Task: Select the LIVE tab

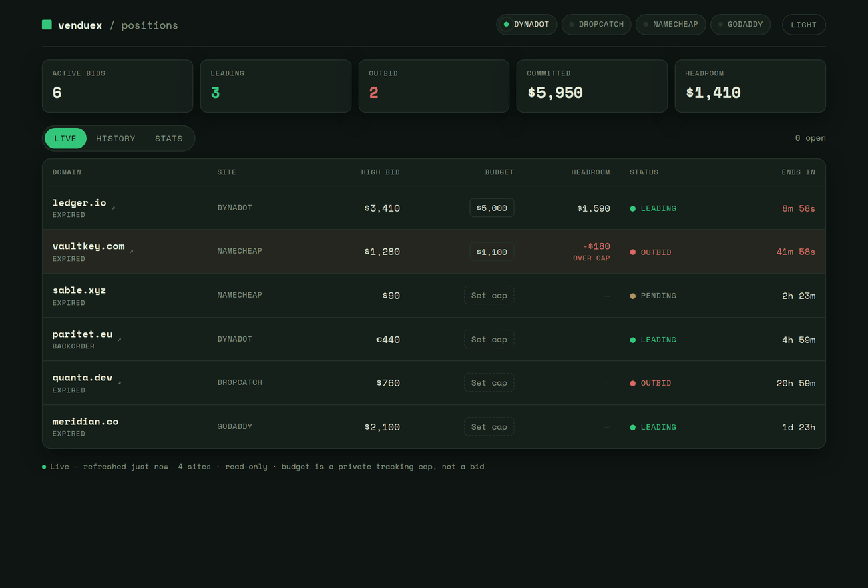Action: click(x=65, y=138)
